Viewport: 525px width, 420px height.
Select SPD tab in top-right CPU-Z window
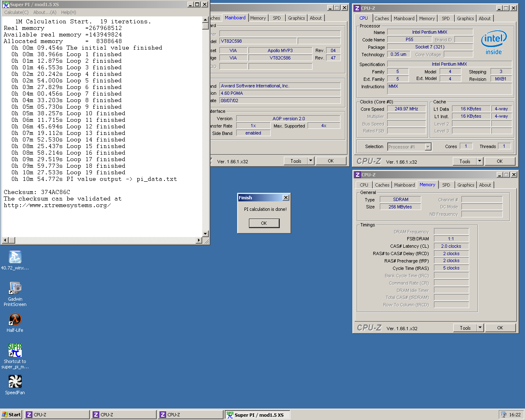446,18
